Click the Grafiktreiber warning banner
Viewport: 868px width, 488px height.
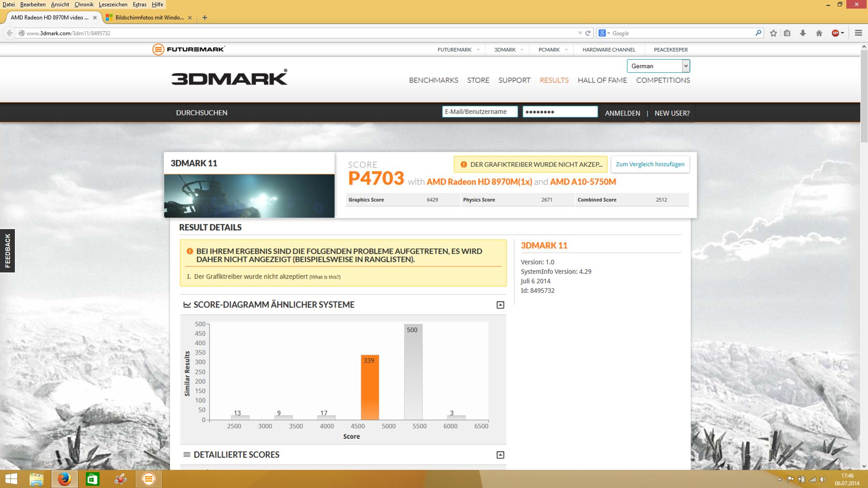[x=531, y=164]
